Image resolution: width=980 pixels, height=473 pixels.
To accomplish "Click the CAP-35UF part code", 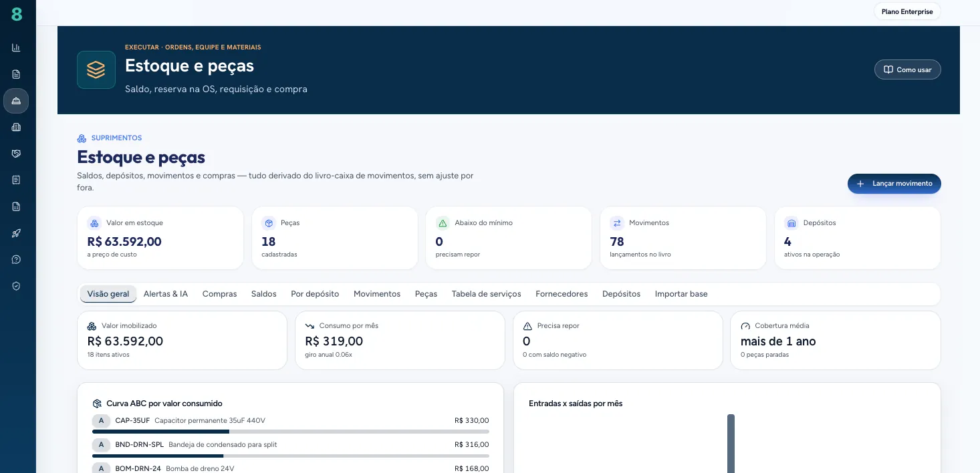I will (132, 421).
